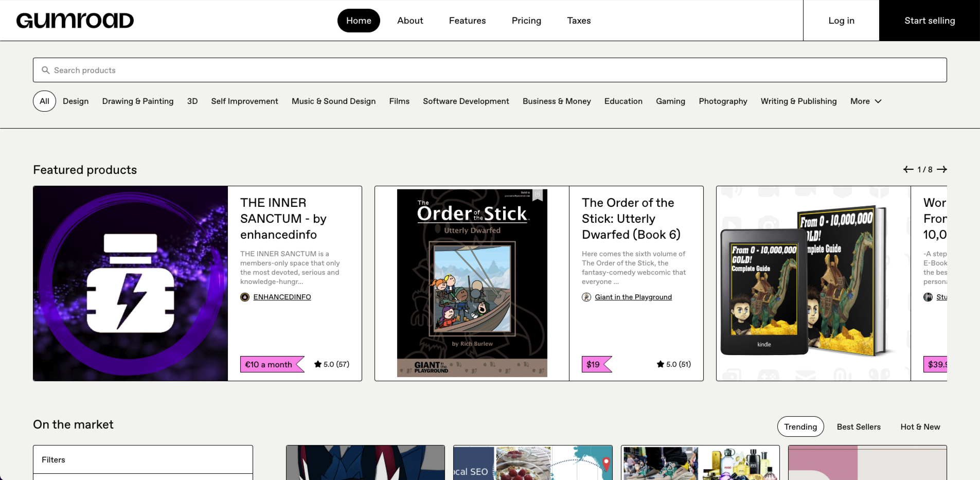Click the Gumroad logo

coord(75,21)
